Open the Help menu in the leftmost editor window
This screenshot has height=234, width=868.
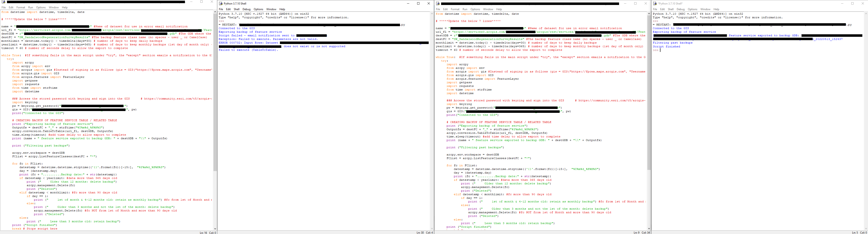coord(65,7)
